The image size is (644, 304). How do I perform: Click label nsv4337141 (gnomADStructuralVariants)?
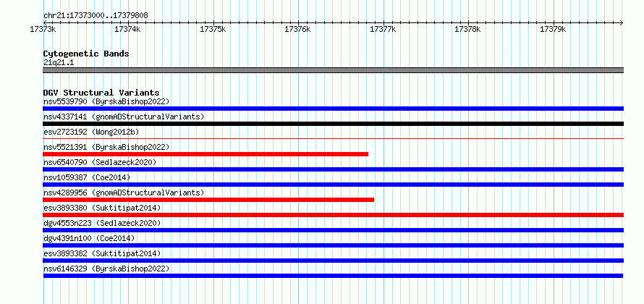(124, 117)
